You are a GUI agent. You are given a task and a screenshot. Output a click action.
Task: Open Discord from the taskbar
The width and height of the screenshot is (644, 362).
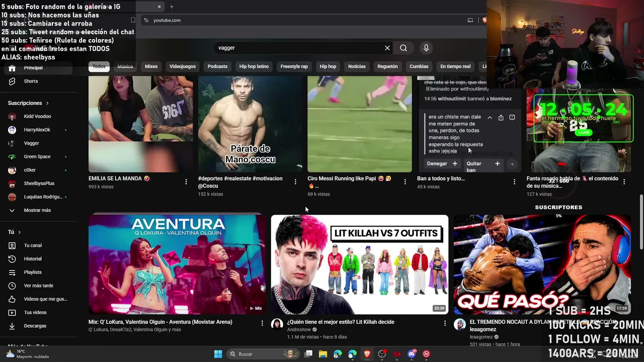(412, 354)
